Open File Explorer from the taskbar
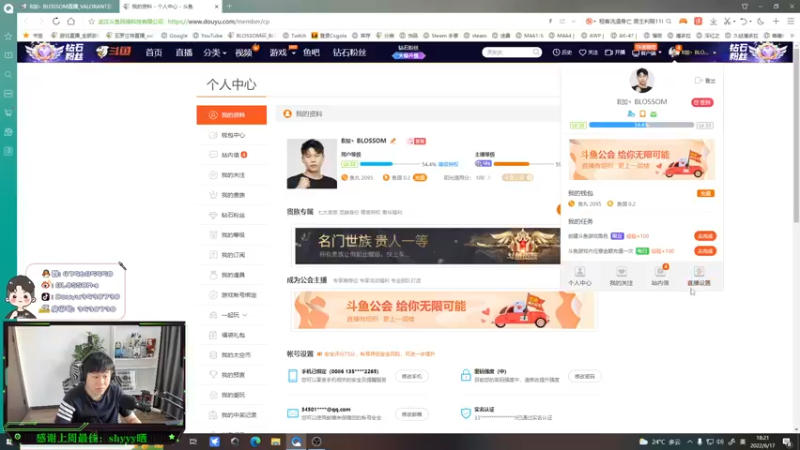Viewport: 800px width, 450px height. pyautogui.click(x=276, y=442)
